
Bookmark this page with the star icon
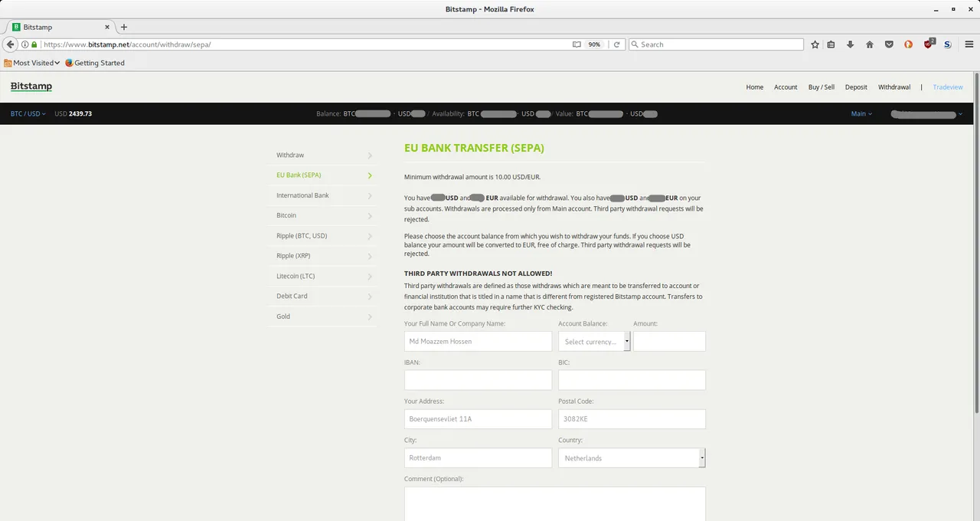[x=815, y=44]
